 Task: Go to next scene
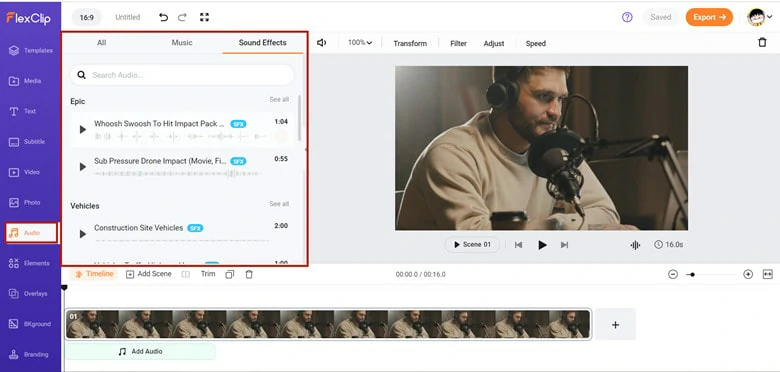tap(564, 245)
